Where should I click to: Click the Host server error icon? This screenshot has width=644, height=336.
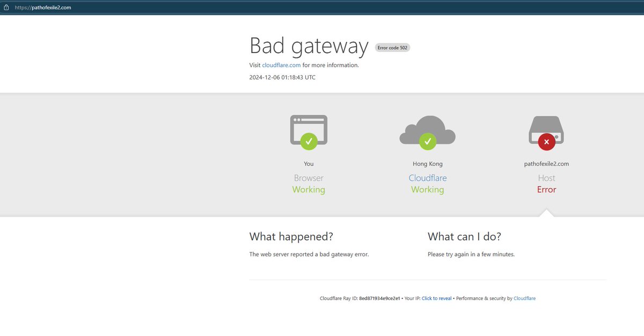(546, 133)
